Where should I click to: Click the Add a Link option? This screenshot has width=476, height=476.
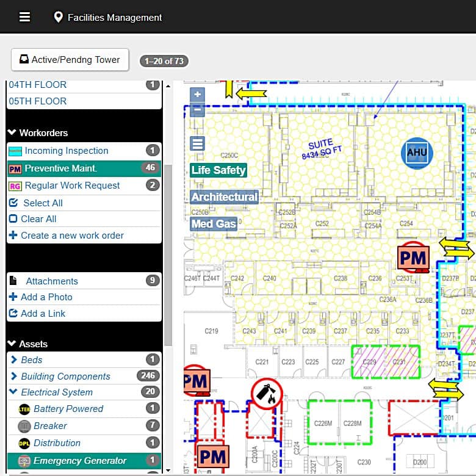point(43,313)
